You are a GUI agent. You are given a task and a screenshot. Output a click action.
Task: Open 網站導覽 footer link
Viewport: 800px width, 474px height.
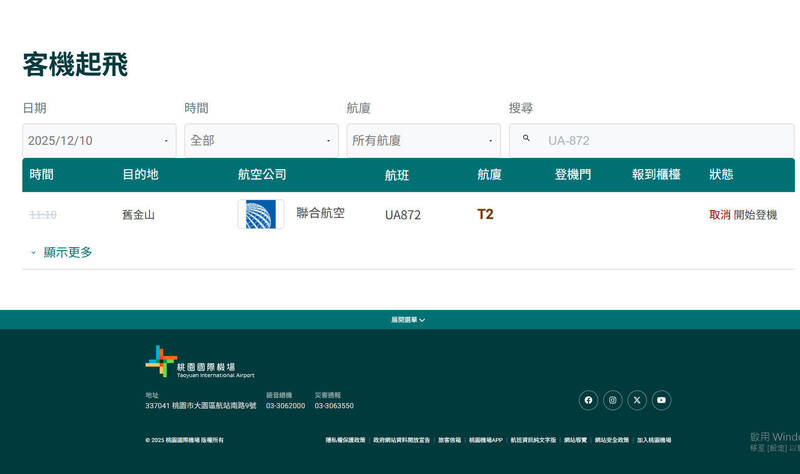[576, 440]
